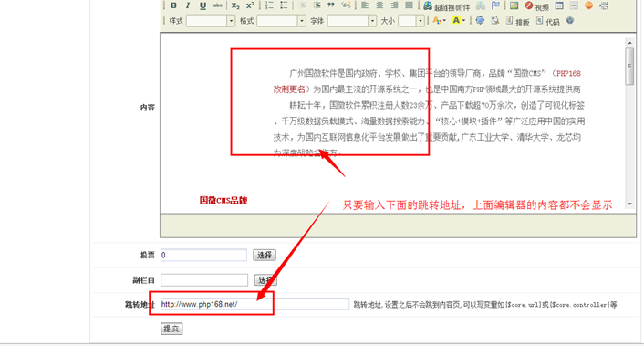Open the 样式 style dropdown

coord(211,21)
